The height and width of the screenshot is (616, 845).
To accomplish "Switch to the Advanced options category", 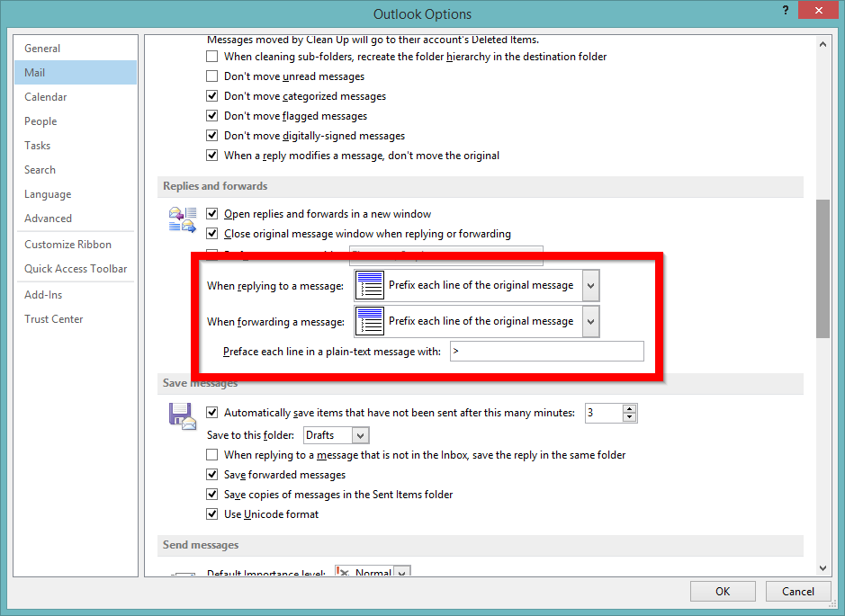I will [76, 219].
